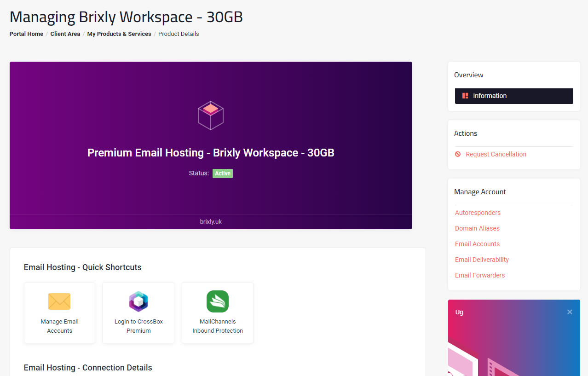Click the Product Details breadcrumb text
The height and width of the screenshot is (376, 588).
pos(179,34)
